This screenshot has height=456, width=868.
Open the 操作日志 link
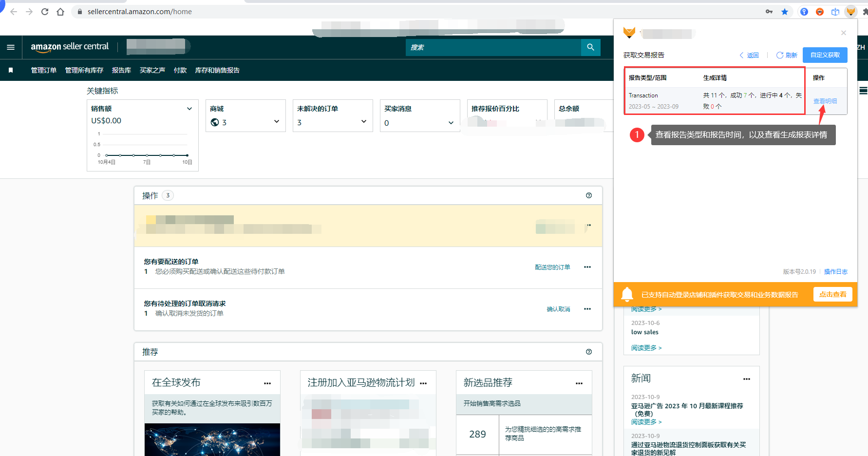click(836, 271)
